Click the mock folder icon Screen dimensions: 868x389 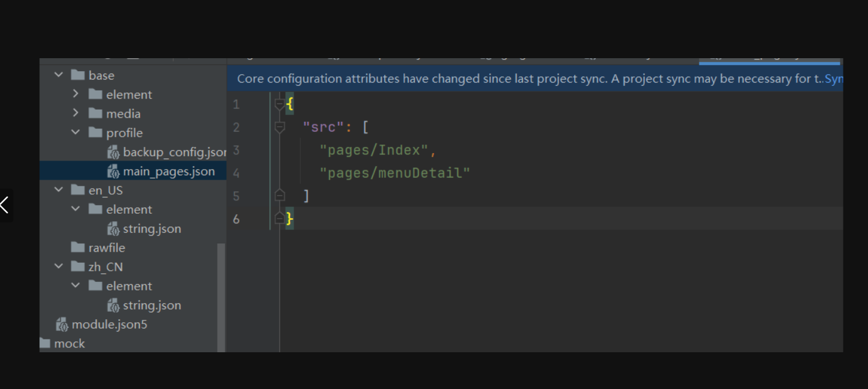tap(45, 344)
